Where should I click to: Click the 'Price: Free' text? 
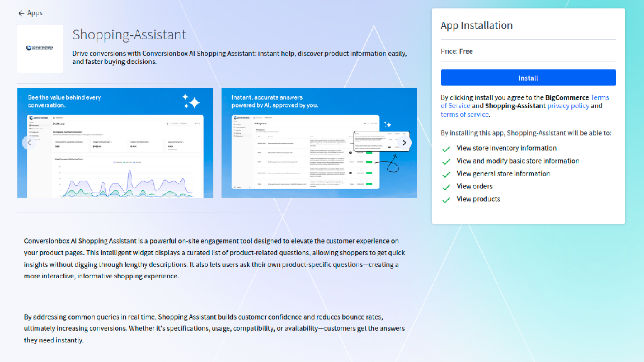coord(457,51)
